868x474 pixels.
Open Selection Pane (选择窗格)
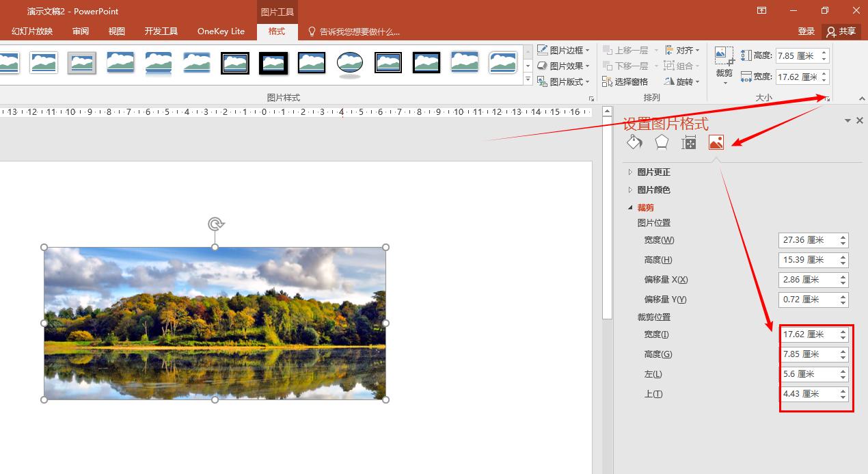coord(625,82)
